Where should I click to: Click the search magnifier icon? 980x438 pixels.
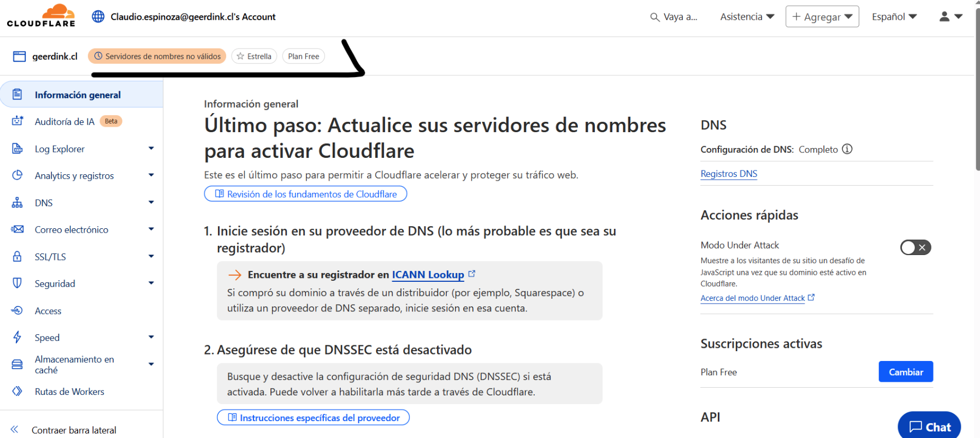point(654,17)
